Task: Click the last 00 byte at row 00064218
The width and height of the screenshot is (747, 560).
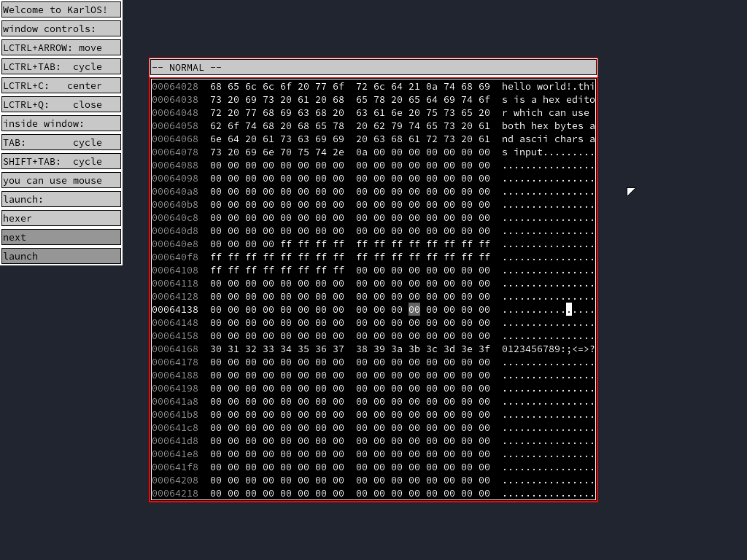Action: pyautogui.click(x=484, y=494)
